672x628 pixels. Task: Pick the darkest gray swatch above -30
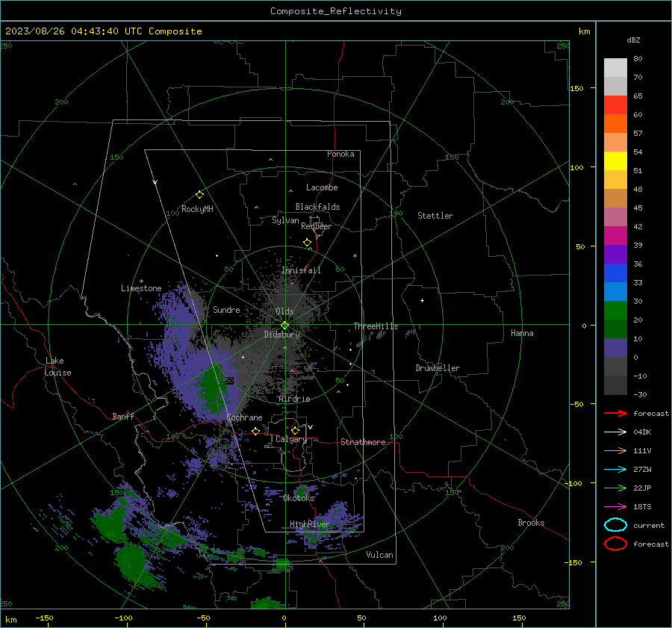[615, 385]
